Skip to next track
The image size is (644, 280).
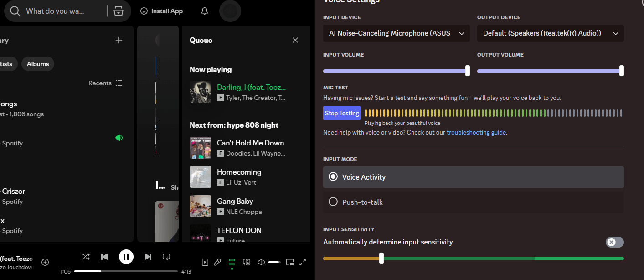[x=148, y=257]
